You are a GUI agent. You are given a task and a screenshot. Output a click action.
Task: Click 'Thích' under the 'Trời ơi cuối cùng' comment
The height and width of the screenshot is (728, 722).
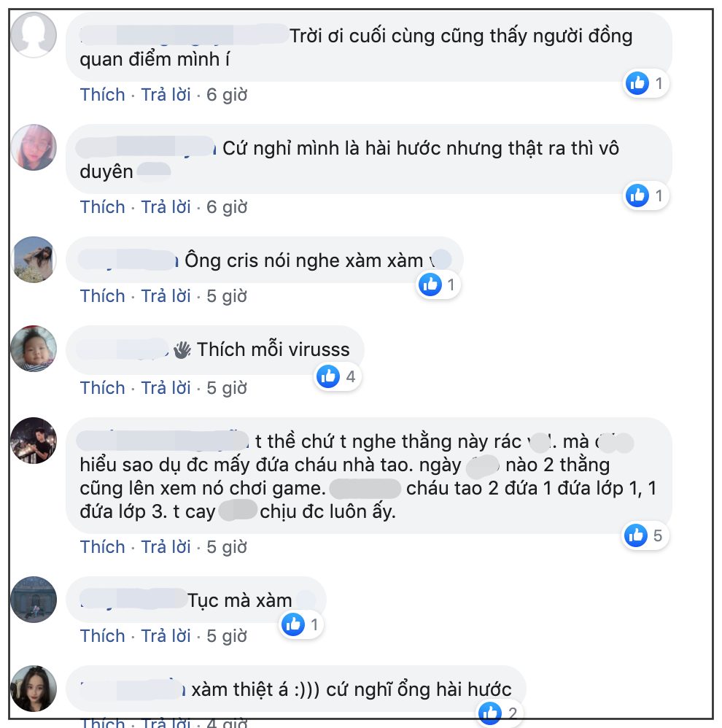pyautogui.click(x=103, y=95)
